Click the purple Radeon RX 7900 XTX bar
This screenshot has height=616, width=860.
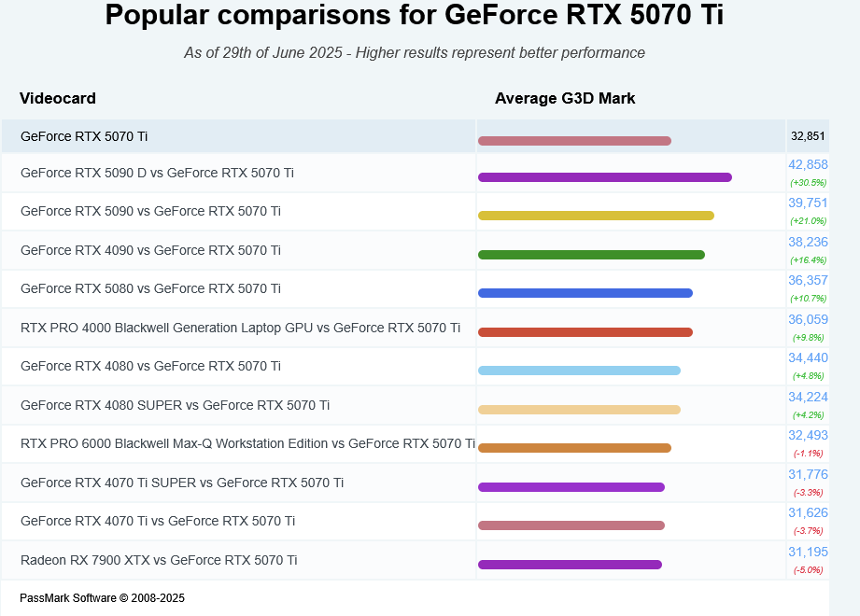click(570, 565)
